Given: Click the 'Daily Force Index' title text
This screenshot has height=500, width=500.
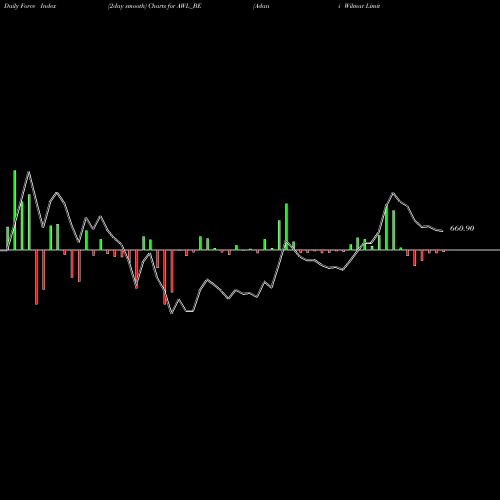Looking at the screenshot, I should coord(30,6).
